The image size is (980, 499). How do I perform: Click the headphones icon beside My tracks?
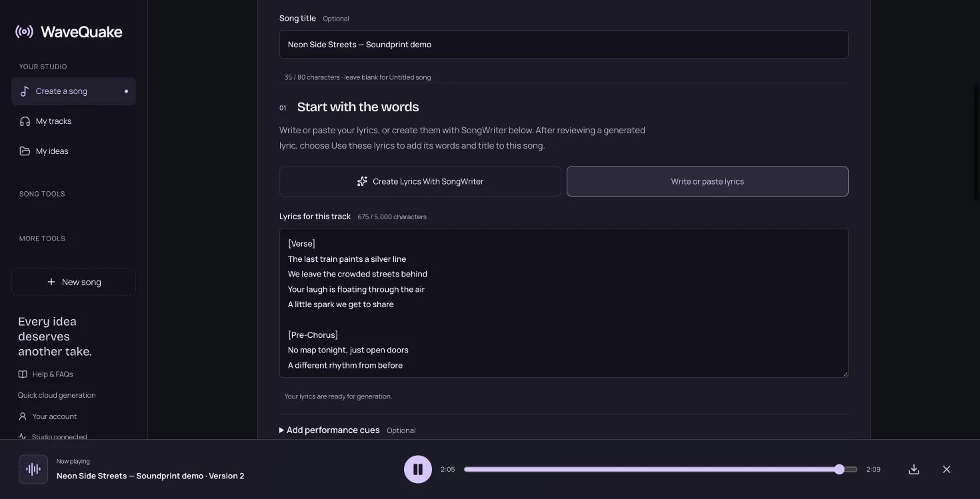pyautogui.click(x=25, y=121)
